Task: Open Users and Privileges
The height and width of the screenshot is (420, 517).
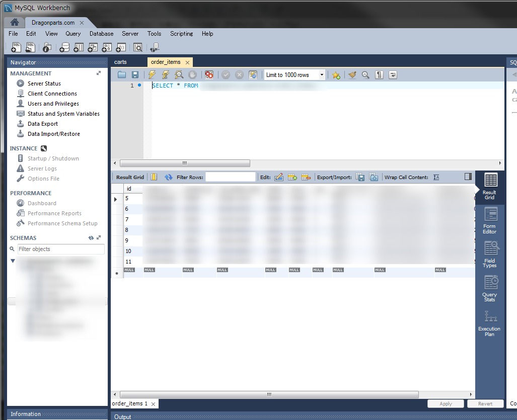Action: (53, 104)
